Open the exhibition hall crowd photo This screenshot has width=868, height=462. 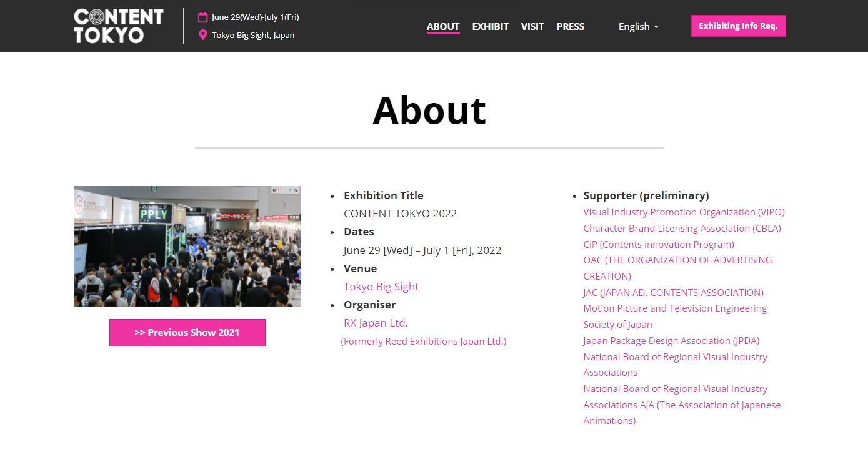coord(187,246)
